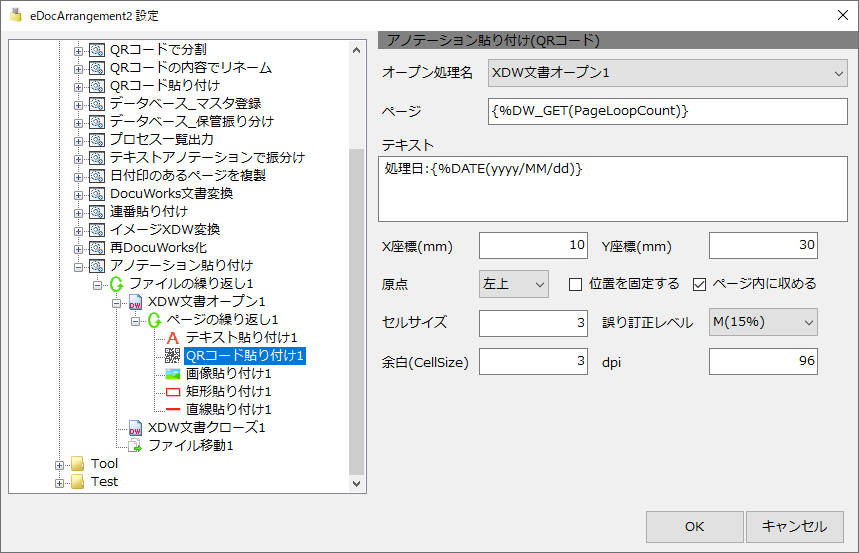Click the Tool folder icon
This screenshot has width=859, height=553.
(78, 464)
